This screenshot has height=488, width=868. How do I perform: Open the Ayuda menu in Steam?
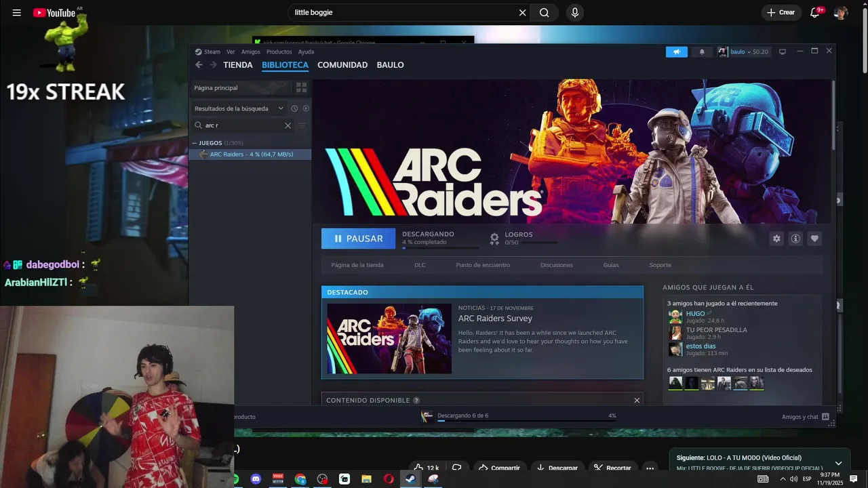point(306,52)
